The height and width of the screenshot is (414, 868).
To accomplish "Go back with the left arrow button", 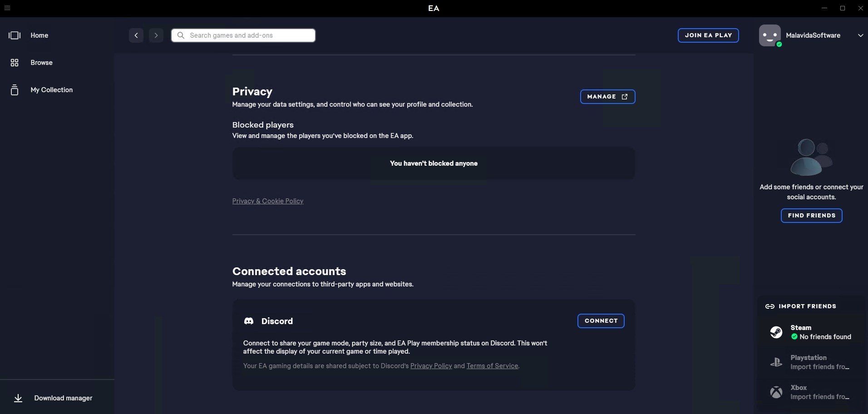I will click(136, 35).
